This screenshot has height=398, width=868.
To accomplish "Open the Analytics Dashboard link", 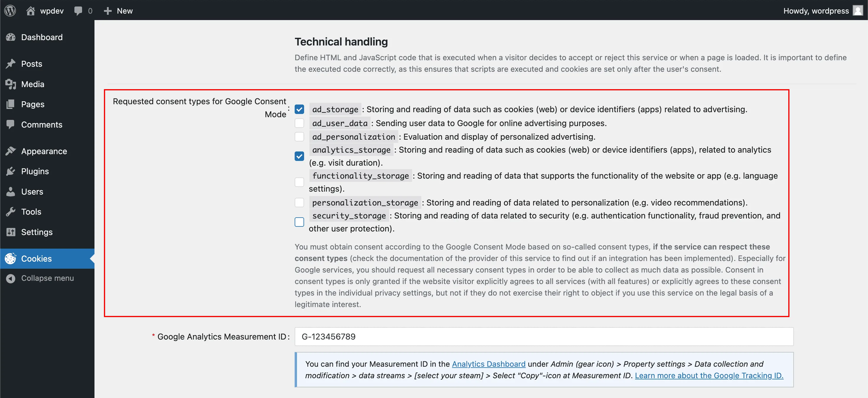I will [488, 364].
